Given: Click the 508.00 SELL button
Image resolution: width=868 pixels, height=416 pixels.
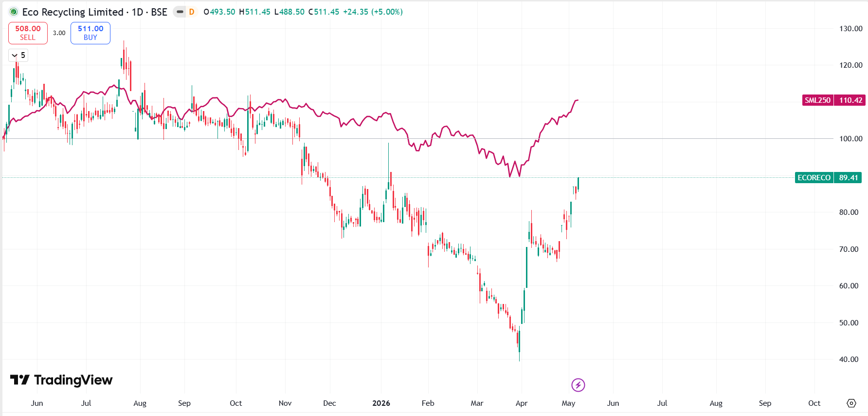Looking at the screenshot, I should pos(28,33).
